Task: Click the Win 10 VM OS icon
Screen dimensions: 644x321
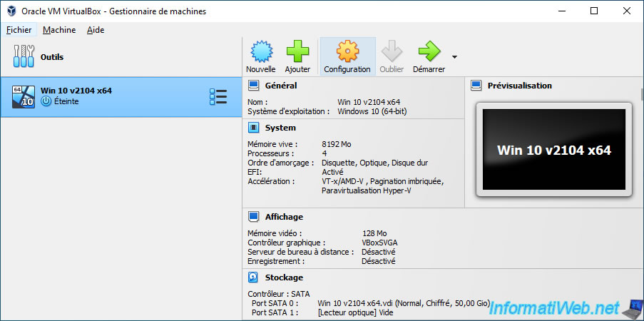Action: click(x=24, y=97)
